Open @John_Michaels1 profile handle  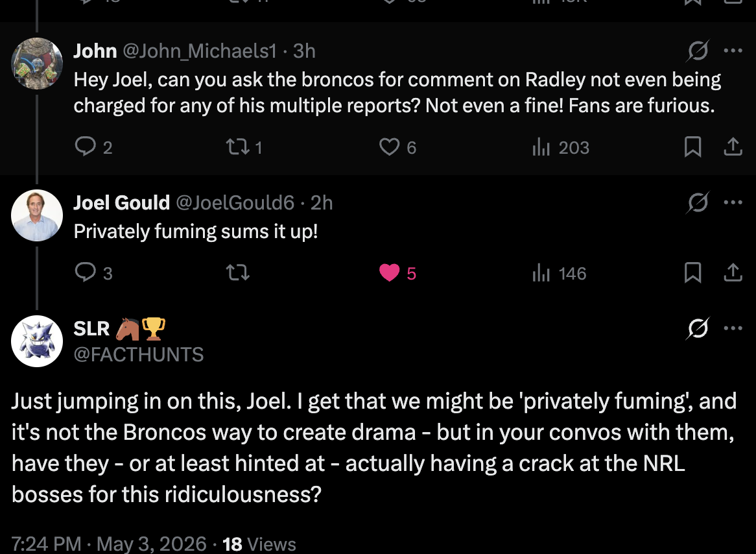tap(200, 51)
